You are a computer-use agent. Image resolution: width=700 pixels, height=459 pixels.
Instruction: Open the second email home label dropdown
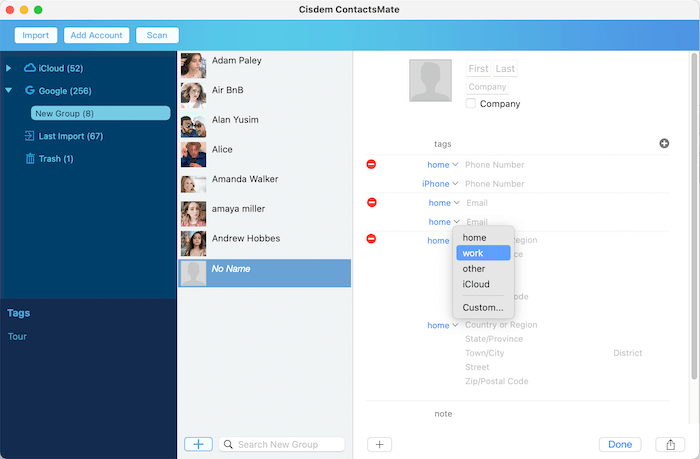tap(444, 221)
